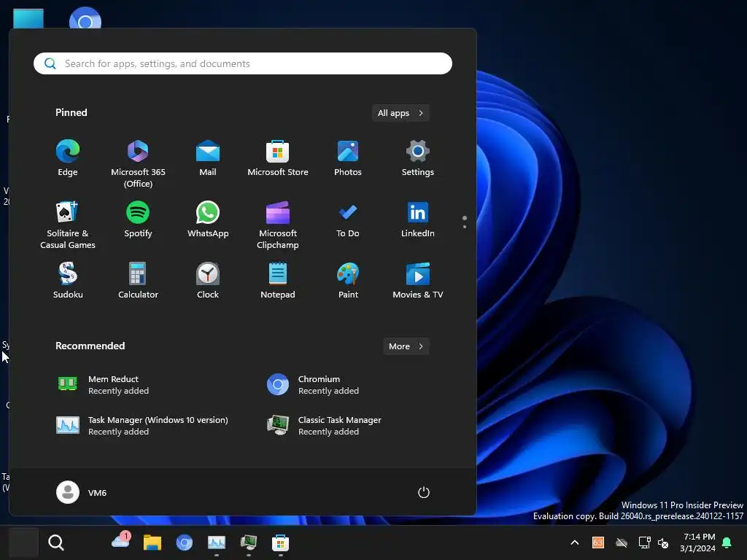This screenshot has width=747, height=560.
Task: Open the Clock app
Action: 208,281
